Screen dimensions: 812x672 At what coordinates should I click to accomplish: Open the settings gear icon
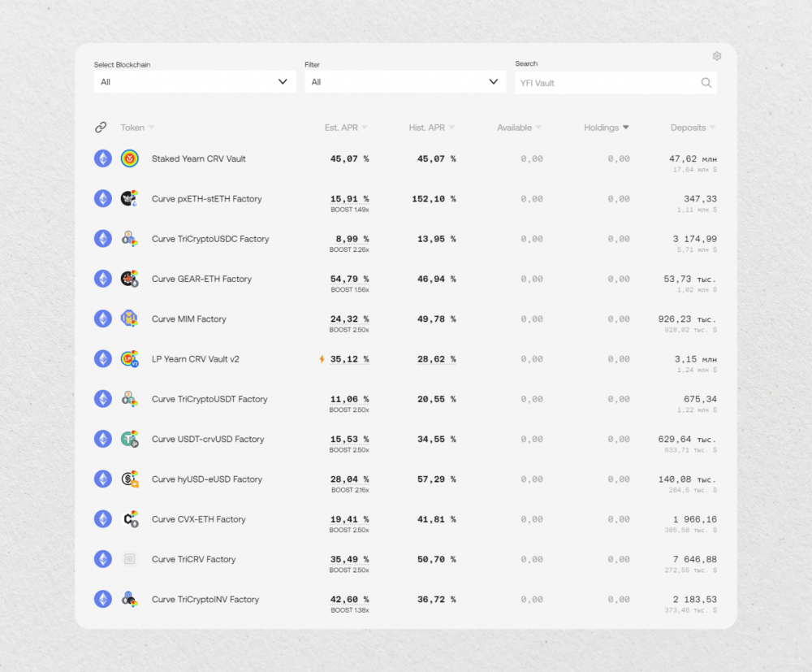click(717, 56)
